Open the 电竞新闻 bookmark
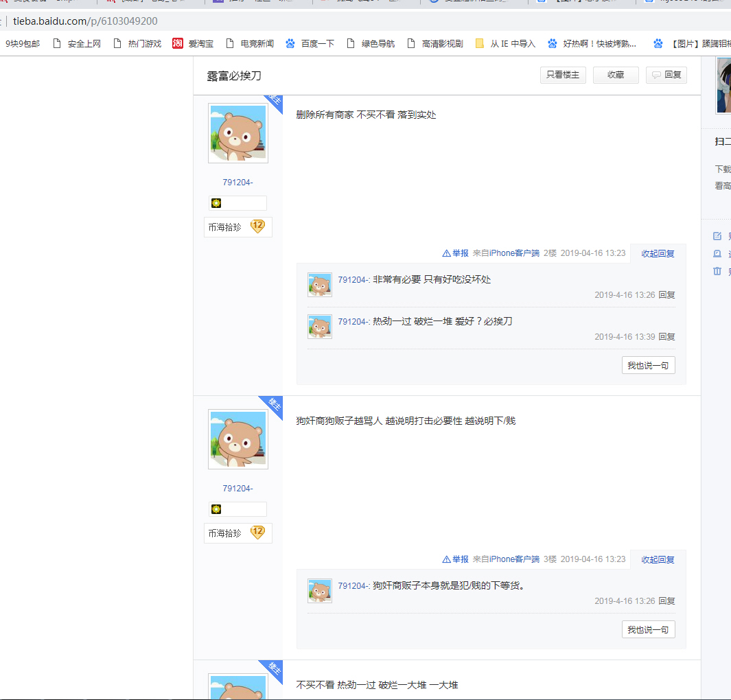The height and width of the screenshot is (700, 731). coord(250,44)
